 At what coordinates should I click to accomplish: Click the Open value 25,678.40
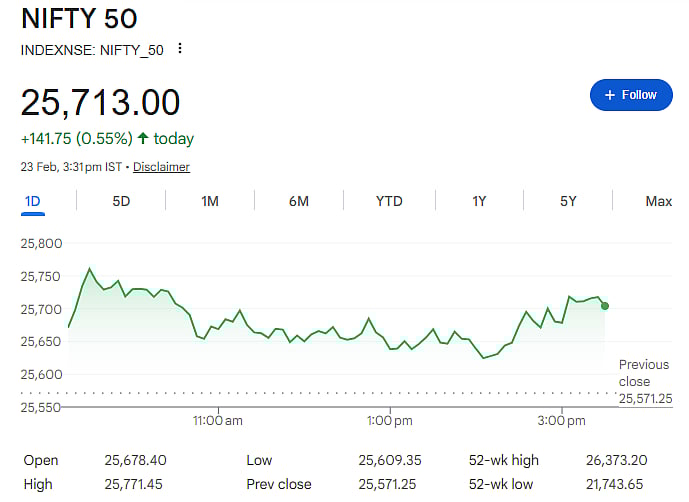click(x=135, y=460)
